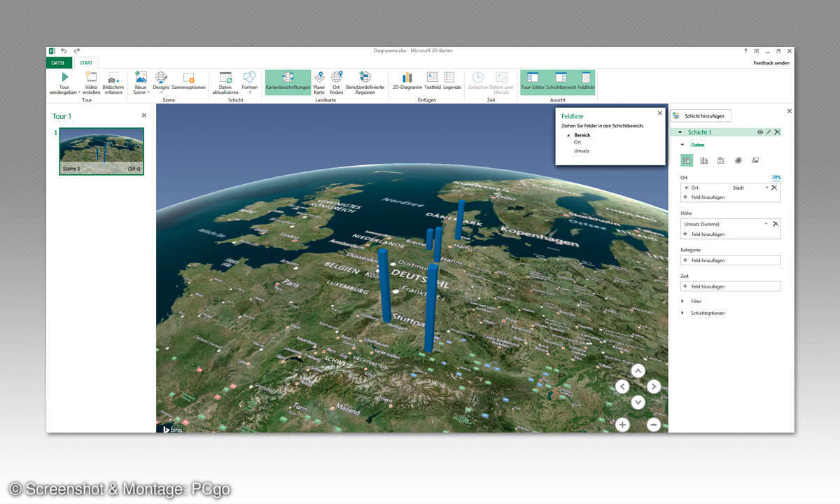Open Szenenoptionen settings
This screenshot has width=840, height=504.
[x=188, y=83]
